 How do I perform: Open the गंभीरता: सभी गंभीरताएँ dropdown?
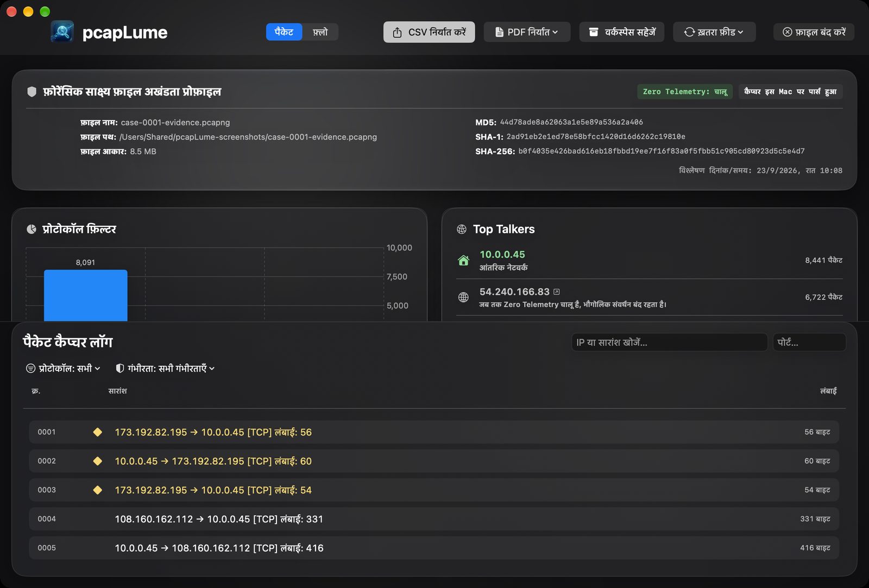click(x=166, y=368)
